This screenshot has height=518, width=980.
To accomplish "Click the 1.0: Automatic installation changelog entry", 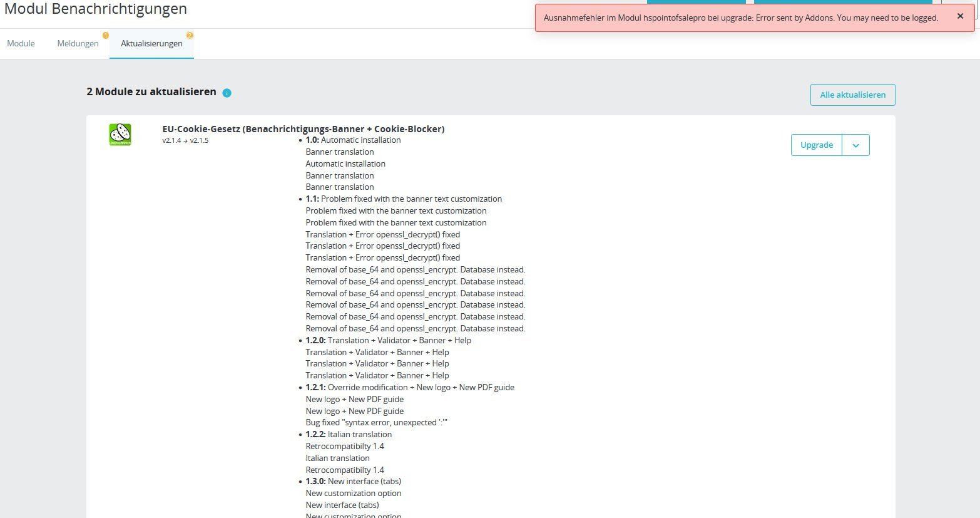I will (x=353, y=140).
